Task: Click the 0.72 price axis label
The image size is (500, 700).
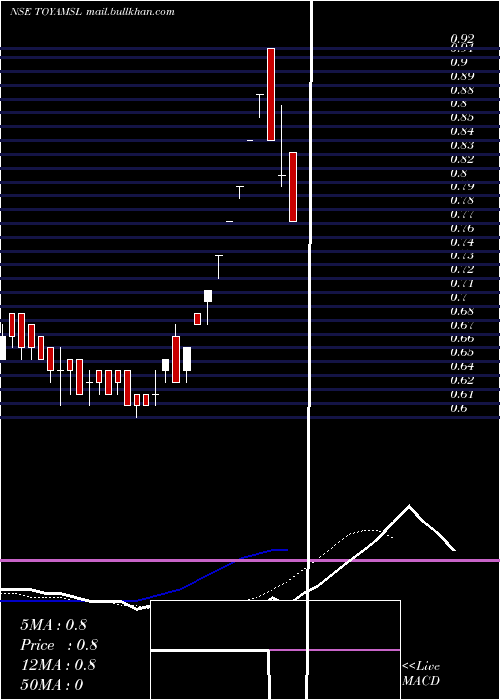Action: (462, 270)
